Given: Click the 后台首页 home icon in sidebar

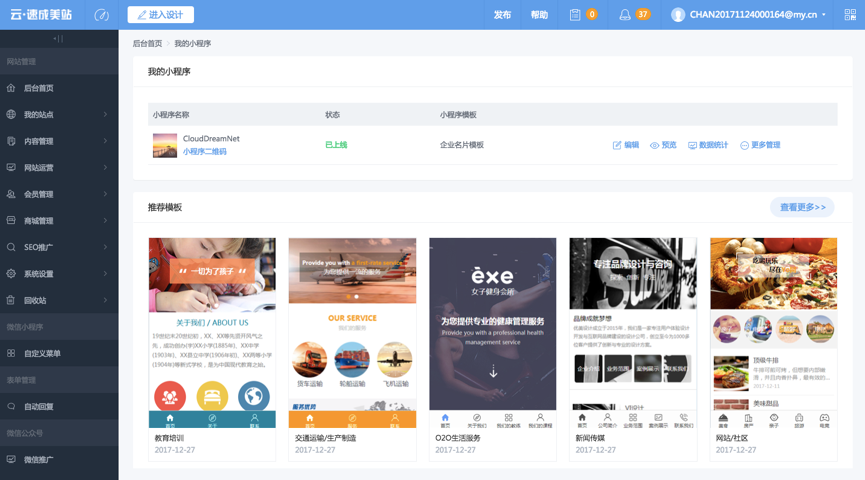Looking at the screenshot, I should pyautogui.click(x=11, y=88).
